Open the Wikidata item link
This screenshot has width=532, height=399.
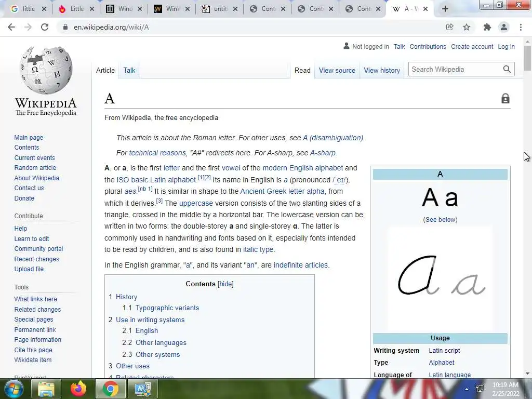tap(33, 360)
